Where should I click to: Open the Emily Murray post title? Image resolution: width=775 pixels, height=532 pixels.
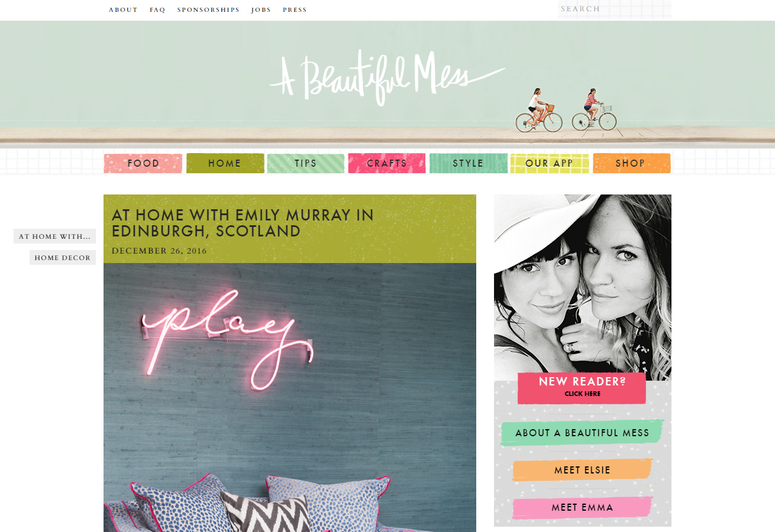click(243, 223)
